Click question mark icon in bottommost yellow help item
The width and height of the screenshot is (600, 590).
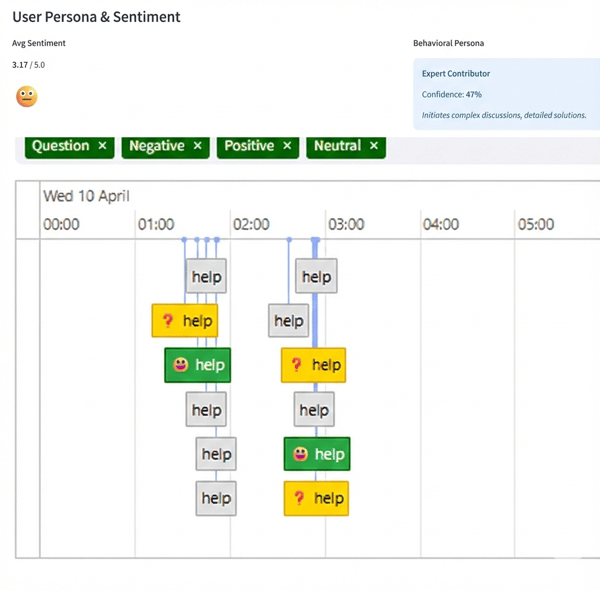point(299,498)
